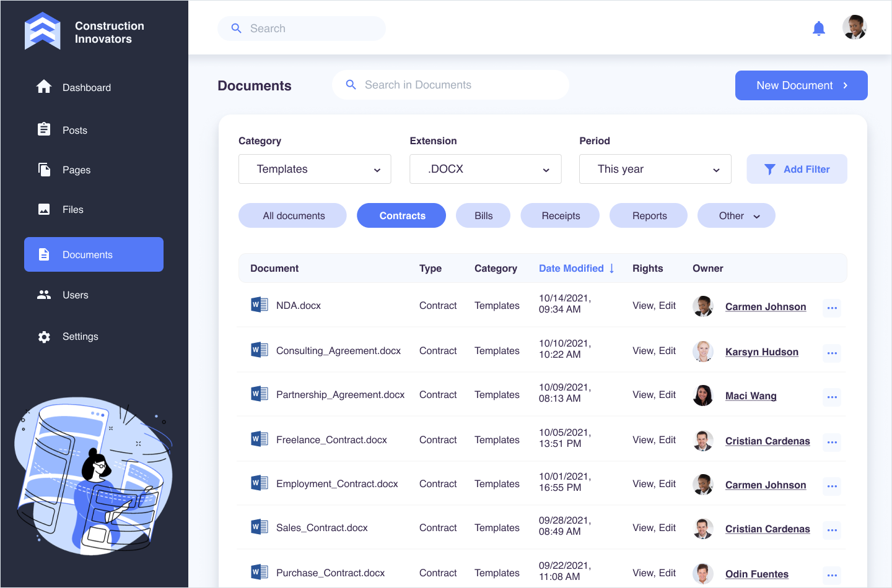Go to Users in the sidebar menu
Image resolution: width=892 pixels, height=588 pixels.
point(75,295)
